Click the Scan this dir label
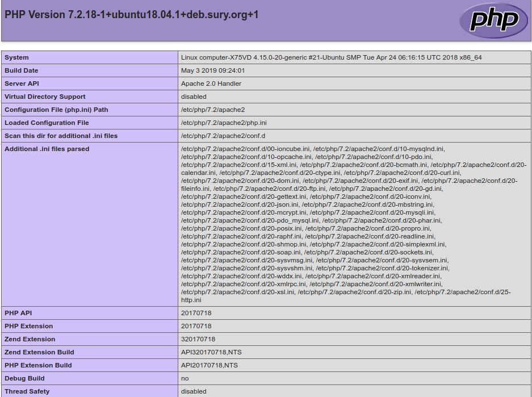Image resolution: width=532 pixels, height=397 pixels. point(61,136)
